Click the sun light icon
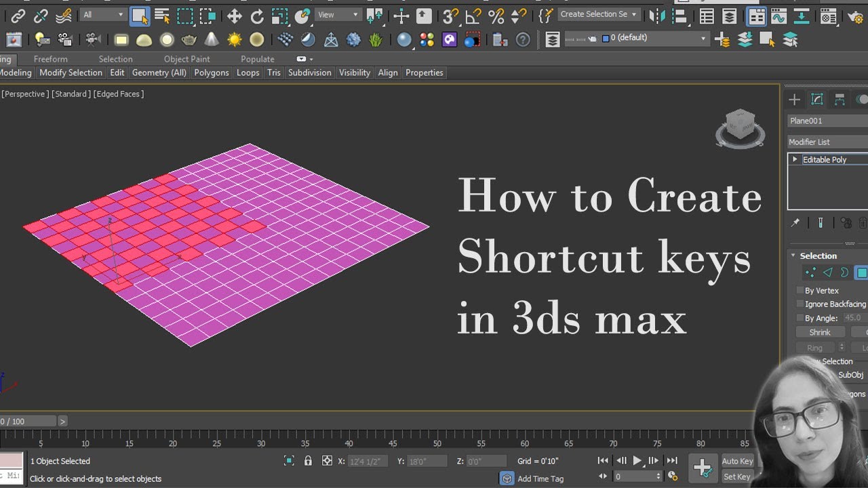 [235, 40]
